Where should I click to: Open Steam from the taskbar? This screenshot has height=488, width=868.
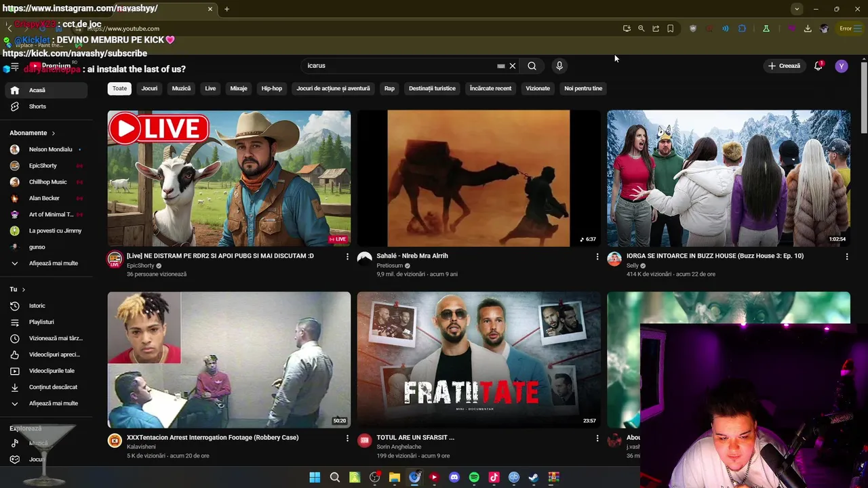pyautogui.click(x=534, y=477)
